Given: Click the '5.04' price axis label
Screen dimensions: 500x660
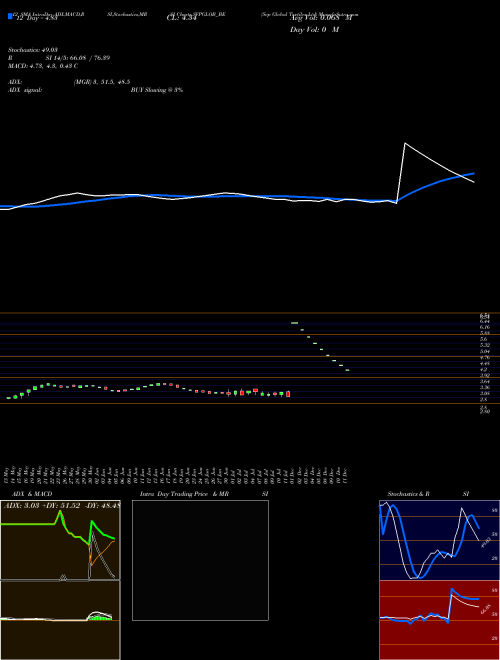Looking at the screenshot, I should pos(484,351).
